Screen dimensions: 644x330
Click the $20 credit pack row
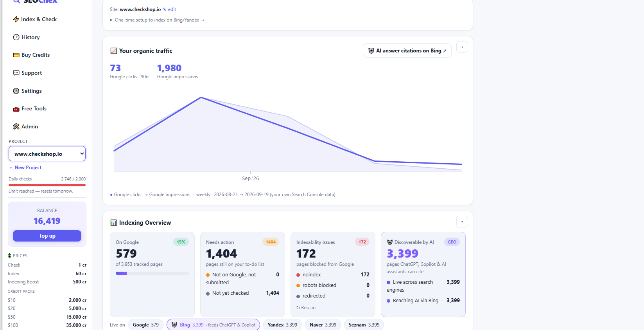pos(47,308)
